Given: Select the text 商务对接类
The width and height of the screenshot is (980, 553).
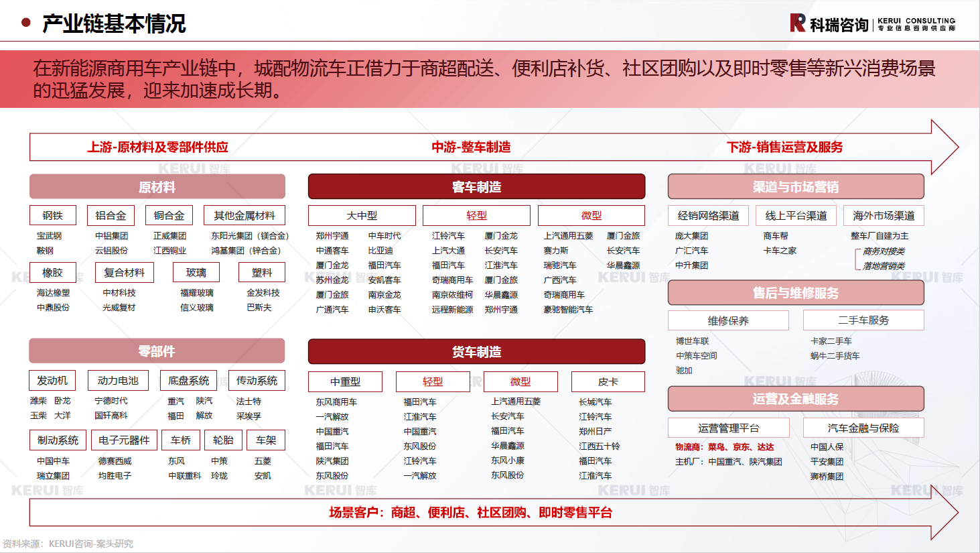Looking at the screenshot, I should [x=884, y=251].
